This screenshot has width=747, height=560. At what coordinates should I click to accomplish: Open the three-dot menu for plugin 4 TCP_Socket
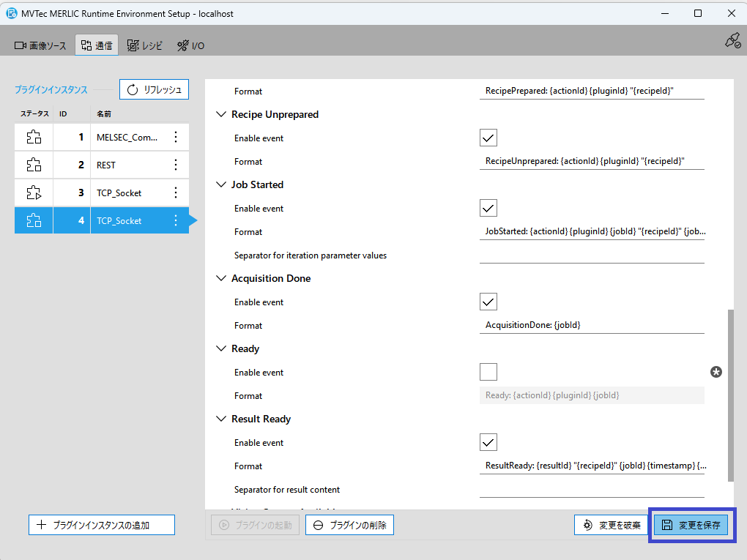[176, 220]
